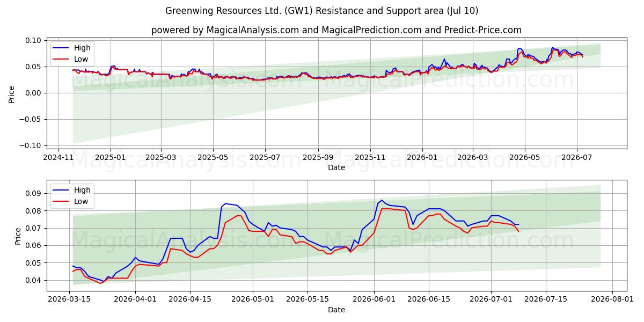Viewport: 644px width, 322px height.
Task: Click the 2026-06-15 tick label
Action: pos(428,299)
